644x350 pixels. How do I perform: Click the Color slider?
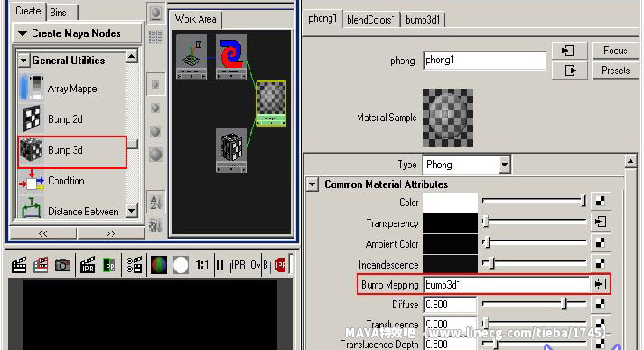(535, 201)
